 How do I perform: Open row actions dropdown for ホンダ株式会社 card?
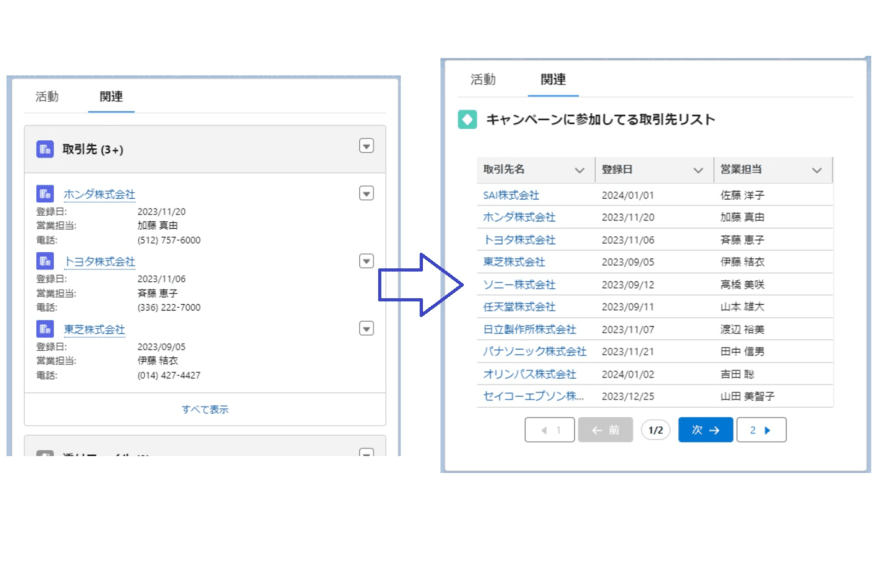(367, 193)
